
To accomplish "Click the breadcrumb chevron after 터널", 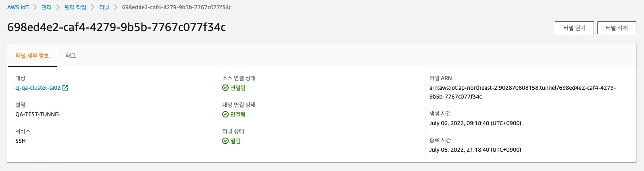I will pos(116,7).
